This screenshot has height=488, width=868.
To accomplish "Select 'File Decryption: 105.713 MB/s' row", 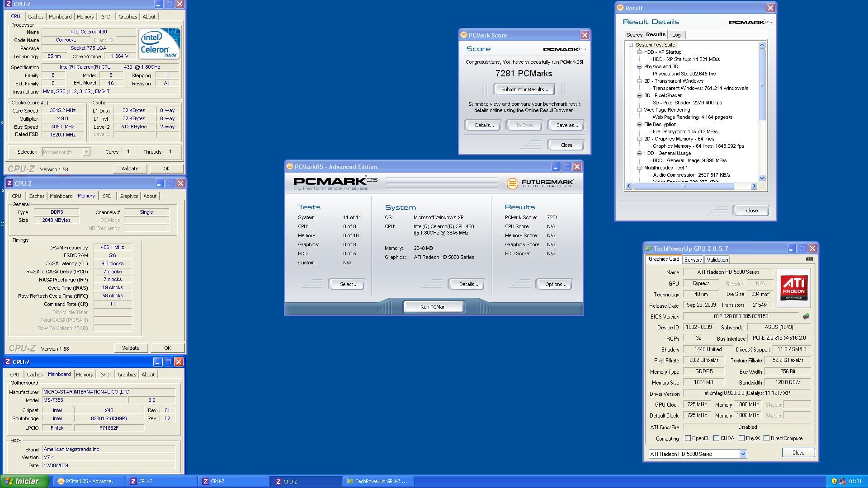I will click(x=685, y=131).
